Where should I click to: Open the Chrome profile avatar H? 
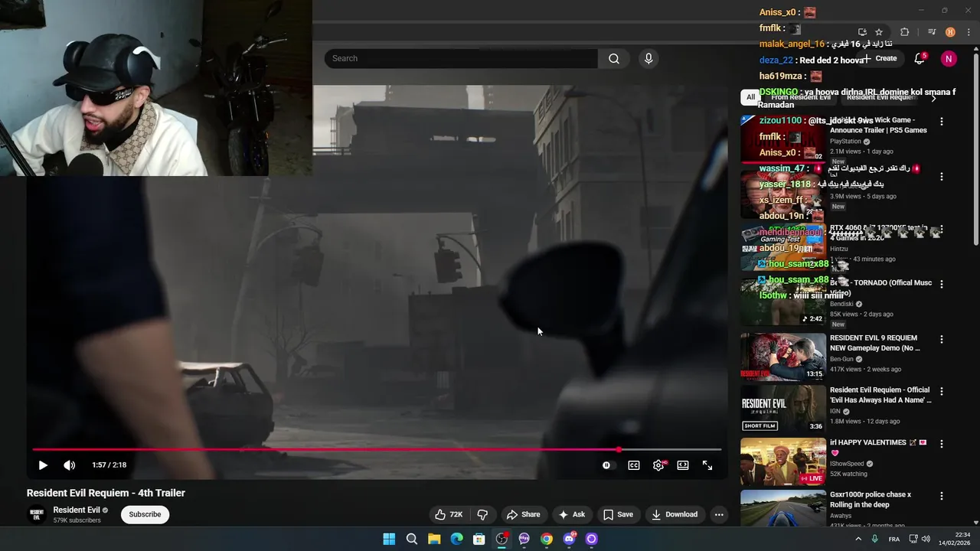(950, 32)
